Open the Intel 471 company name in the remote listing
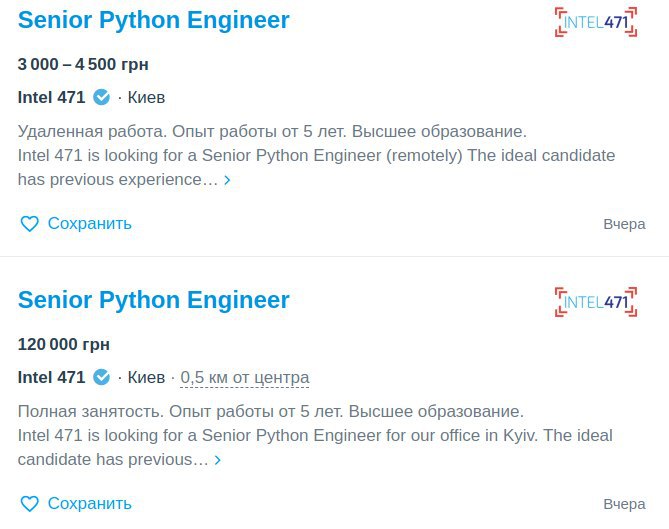Image resolution: width=669 pixels, height=529 pixels. [52, 97]
